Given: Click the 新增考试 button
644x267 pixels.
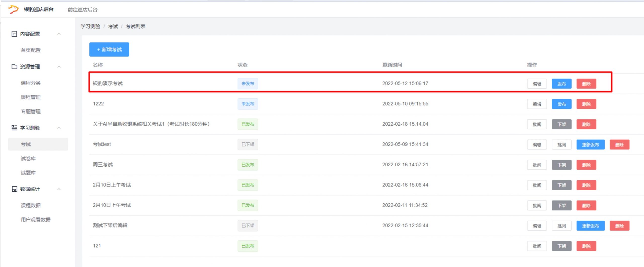Looking at the screenshot, I should 109,50.
